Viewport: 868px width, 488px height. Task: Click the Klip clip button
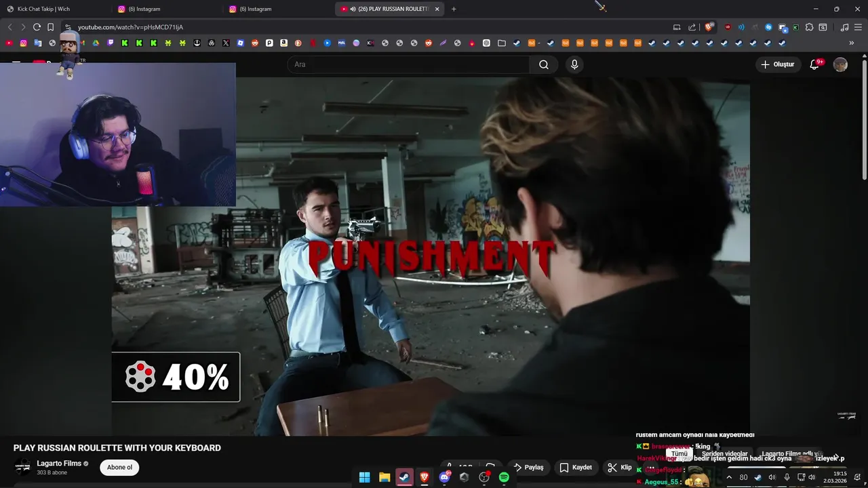coord(620,467)
